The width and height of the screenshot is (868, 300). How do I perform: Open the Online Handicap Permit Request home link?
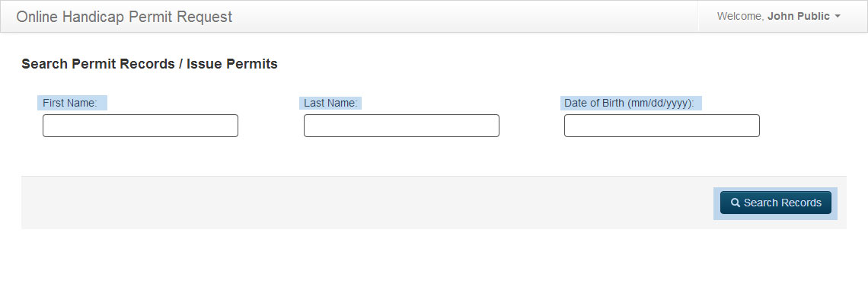[x=125, y=17]
